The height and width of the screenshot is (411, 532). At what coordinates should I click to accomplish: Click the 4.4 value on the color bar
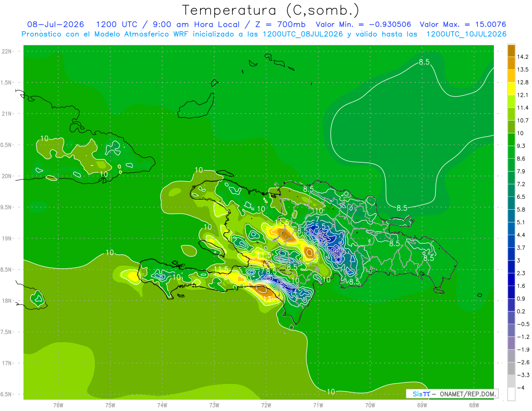click(x=521, y=235)
